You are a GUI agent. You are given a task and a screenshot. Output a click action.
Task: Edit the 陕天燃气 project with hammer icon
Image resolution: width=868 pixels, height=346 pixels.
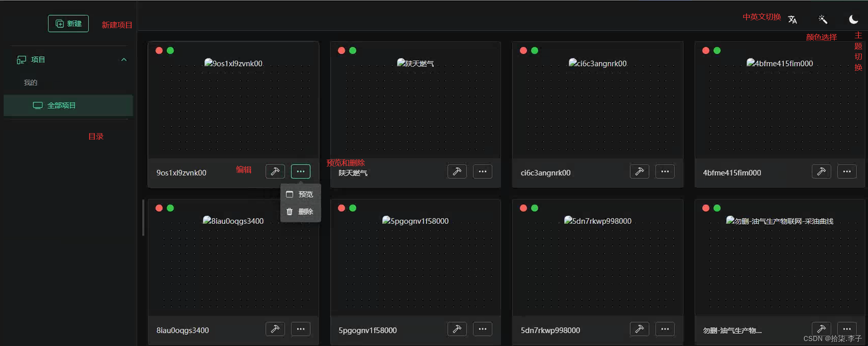[x=457, y=171]
